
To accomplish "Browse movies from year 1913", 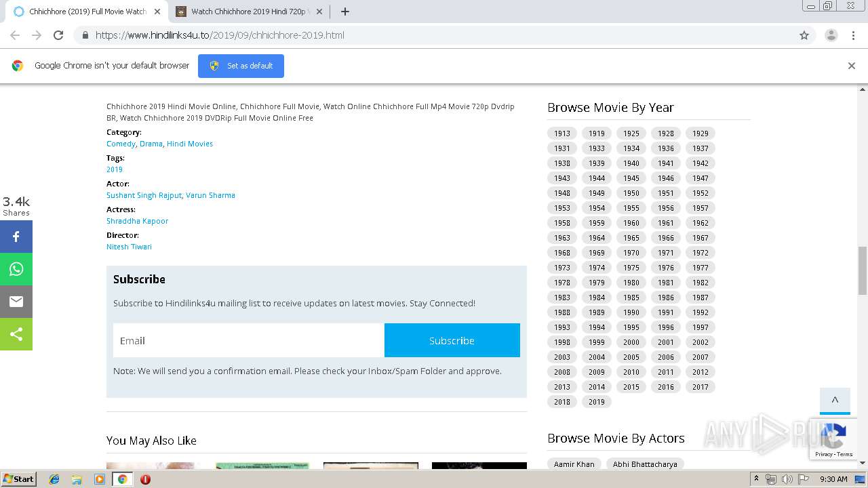I will pyautogui.click(x=562, y=134).
